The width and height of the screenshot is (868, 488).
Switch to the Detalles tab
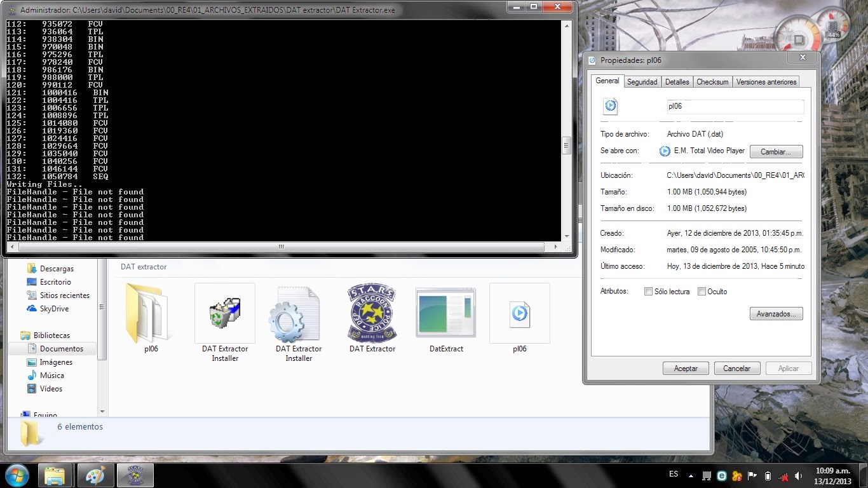pyautogui.click(x=677, y=82)
